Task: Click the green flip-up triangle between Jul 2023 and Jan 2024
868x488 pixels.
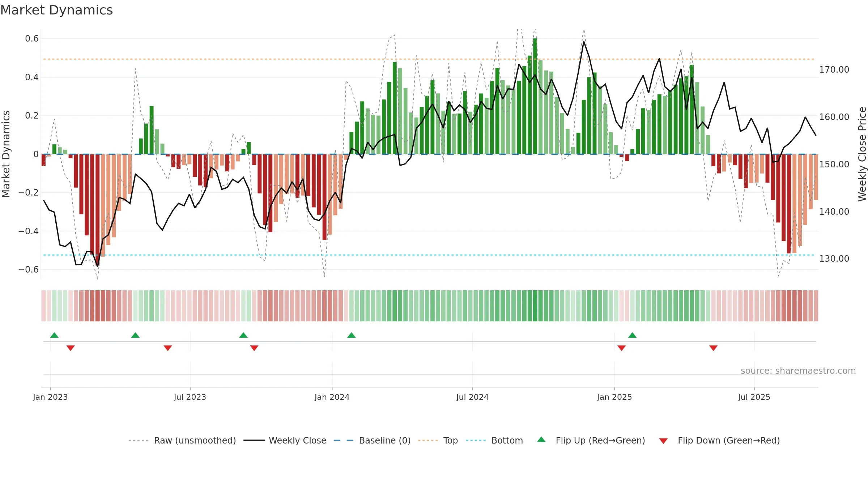Action: [243, 335]
